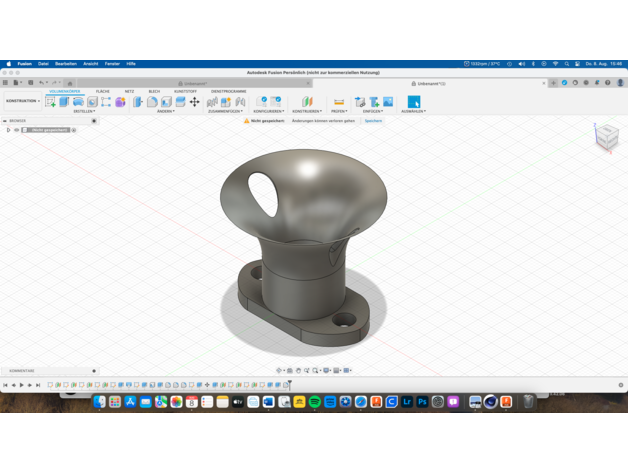628x472 pixels.
Task: Click the Create Sketch tool icon
Action: (51, 102)
